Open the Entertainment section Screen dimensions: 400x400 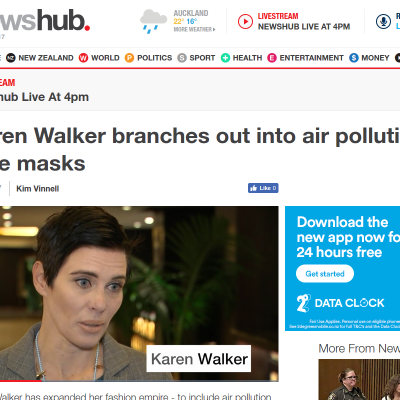(311, 58)
